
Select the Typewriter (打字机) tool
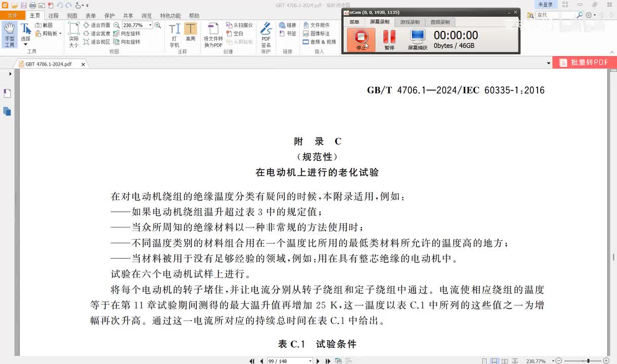[x=174, y=35]
